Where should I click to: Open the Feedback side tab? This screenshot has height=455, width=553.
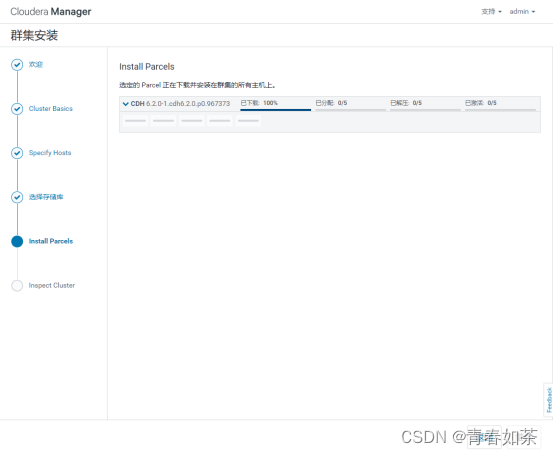[x=549, y=400]
